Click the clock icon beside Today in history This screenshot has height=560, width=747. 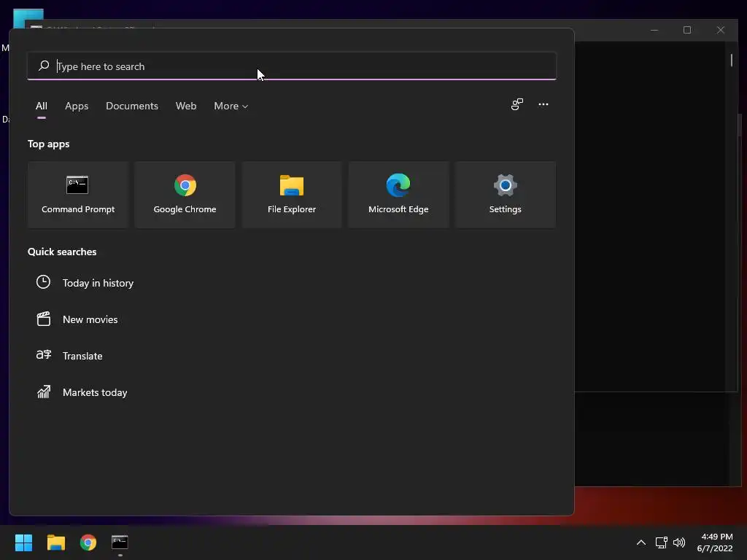click(43, 282)
